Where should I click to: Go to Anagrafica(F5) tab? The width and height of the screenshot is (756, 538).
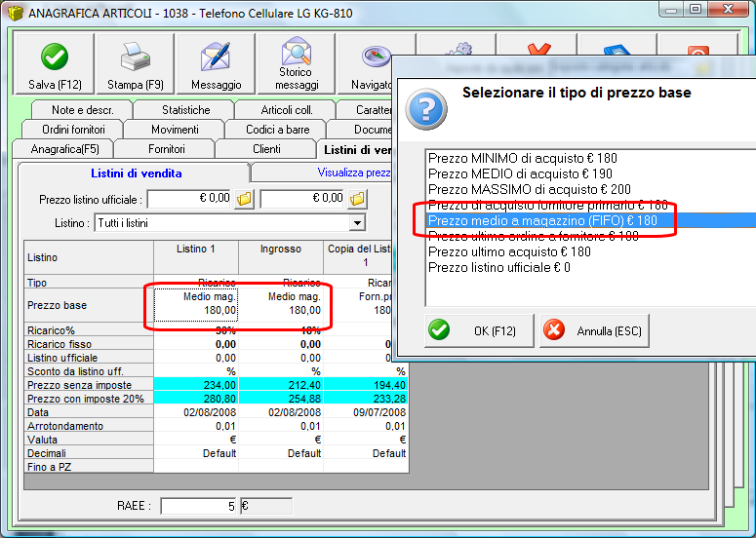tap(64, 149)
